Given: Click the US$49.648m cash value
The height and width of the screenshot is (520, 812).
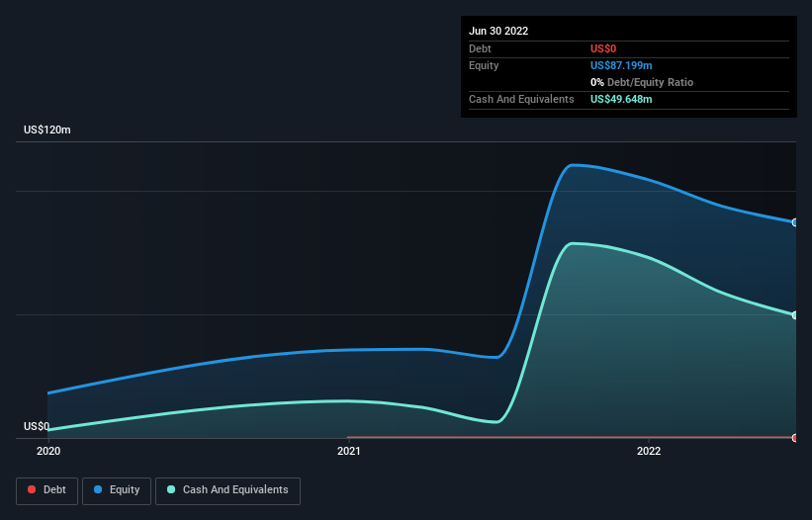Looking at the screenshot, I should (x=621, y=99).
